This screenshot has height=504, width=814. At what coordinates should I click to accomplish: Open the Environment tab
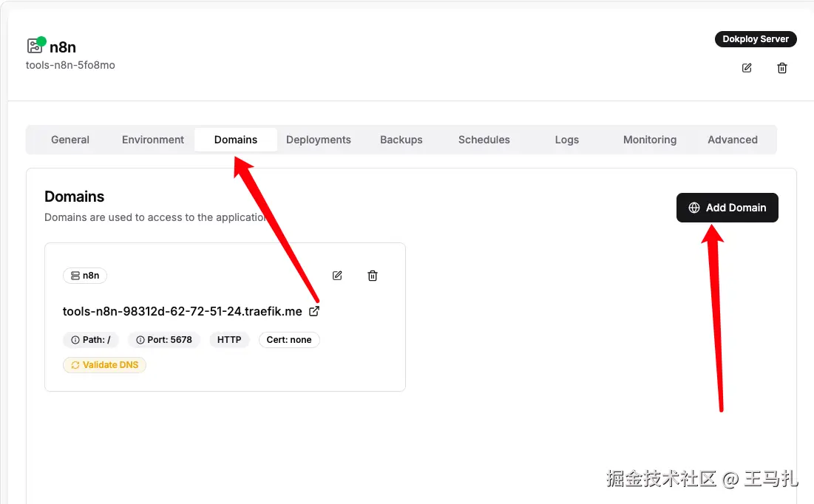(152, 140)
